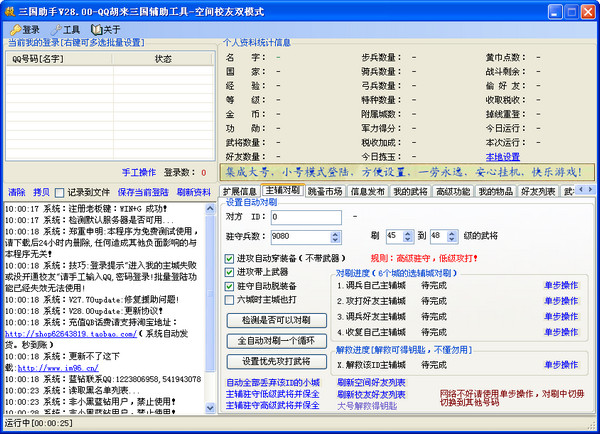Click 拷贝 to copy the log
Viewport: 600px width, 434px height.
pos(41,193)
